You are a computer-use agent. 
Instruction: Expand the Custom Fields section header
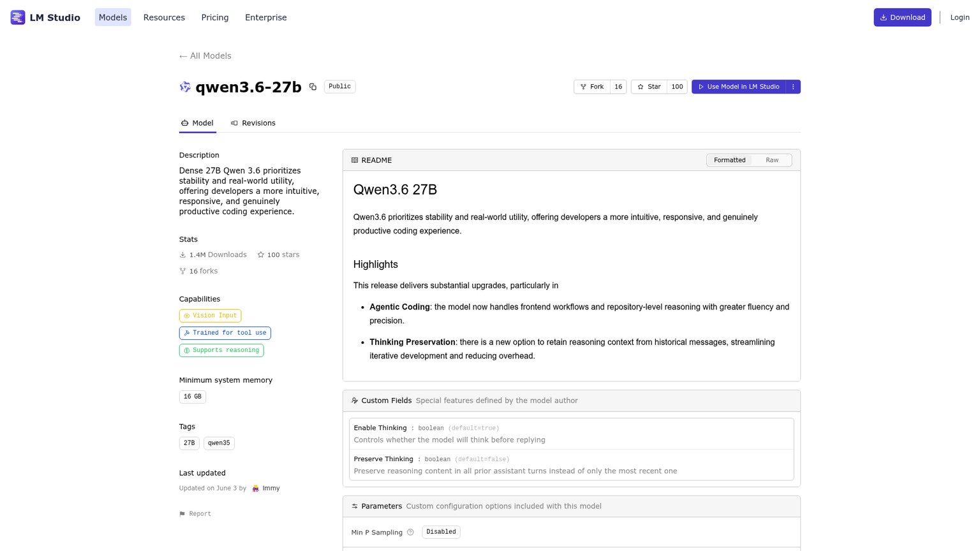click(572, 400)
